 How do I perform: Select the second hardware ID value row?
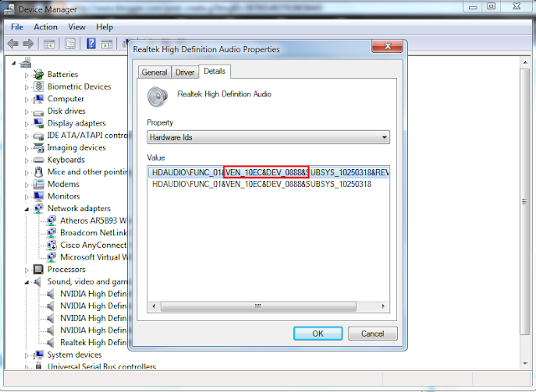[262, 184]
